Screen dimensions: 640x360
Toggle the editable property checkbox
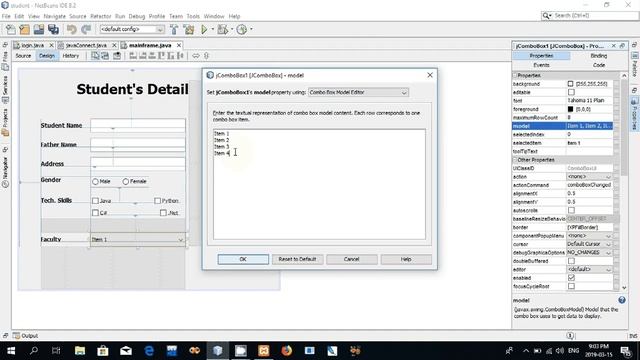pyautogui.click(x=571, y=92)
